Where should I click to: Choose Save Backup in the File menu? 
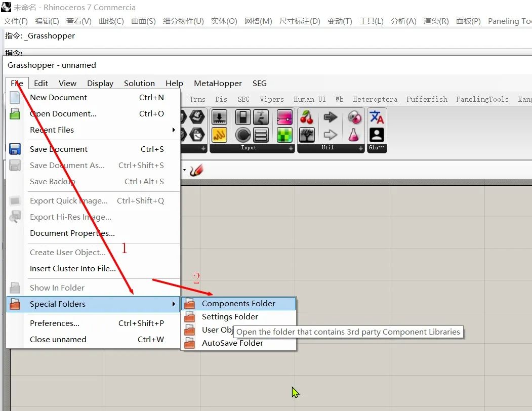coord(93,182)
